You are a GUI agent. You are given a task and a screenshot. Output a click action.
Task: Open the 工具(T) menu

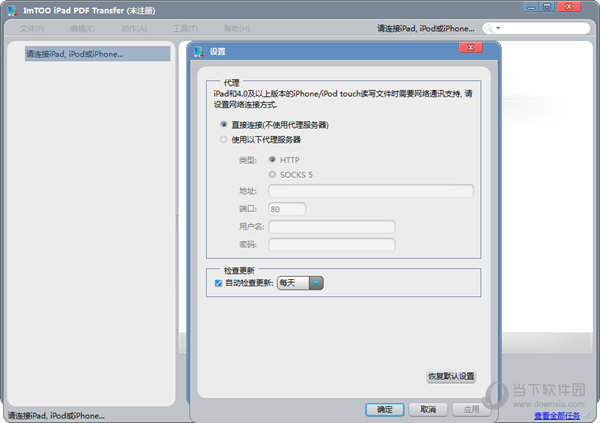tap(185, 28)
